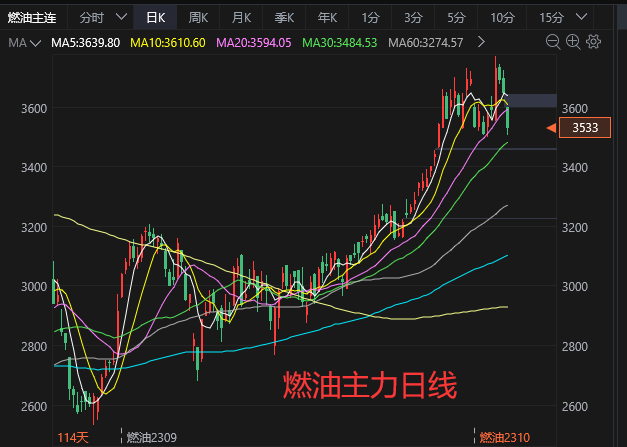Click the 3400 label on the right axis
627x447 pixels.
tap(575, 168)
